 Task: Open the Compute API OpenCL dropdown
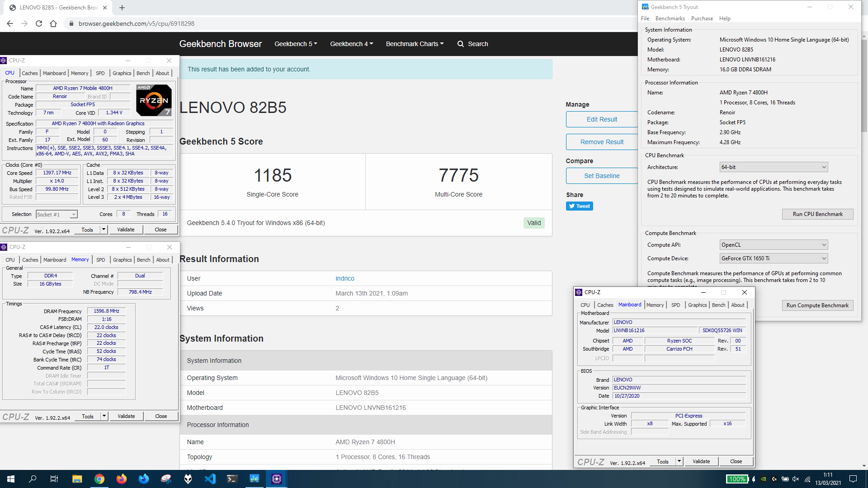[774, 245]
